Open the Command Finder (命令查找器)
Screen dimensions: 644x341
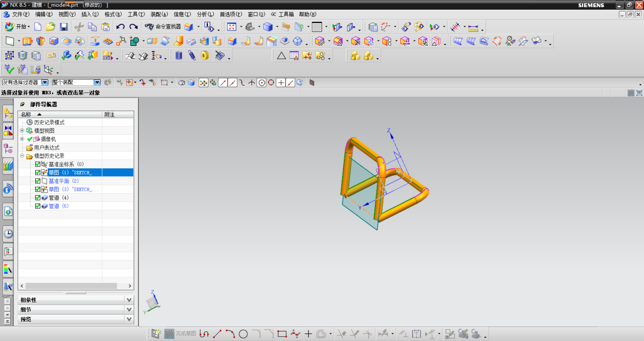(163, 27)
